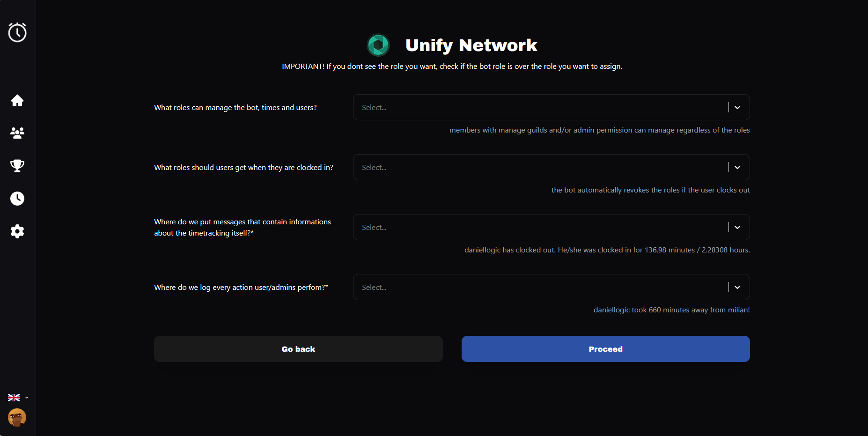This screenshot has height=436, width=868.
Task: Focus the clocked-in roles select field
Action: 538,168
